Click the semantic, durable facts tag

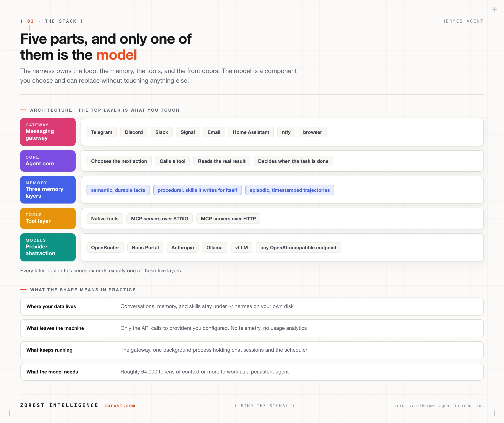point(118,190)
